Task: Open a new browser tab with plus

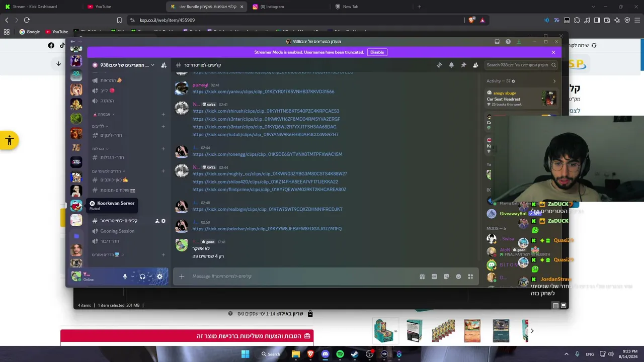Action: point(419,7)
